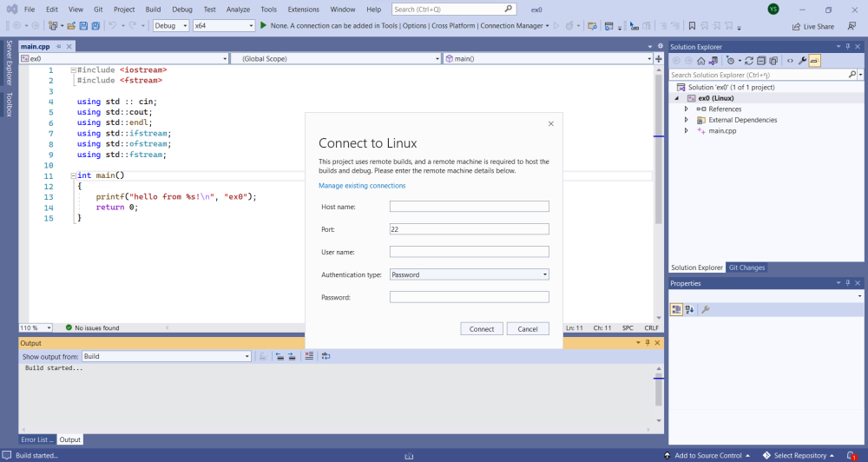Click Go to Previous Message icon in Output

pyautogui.click(x=280, y=356)
